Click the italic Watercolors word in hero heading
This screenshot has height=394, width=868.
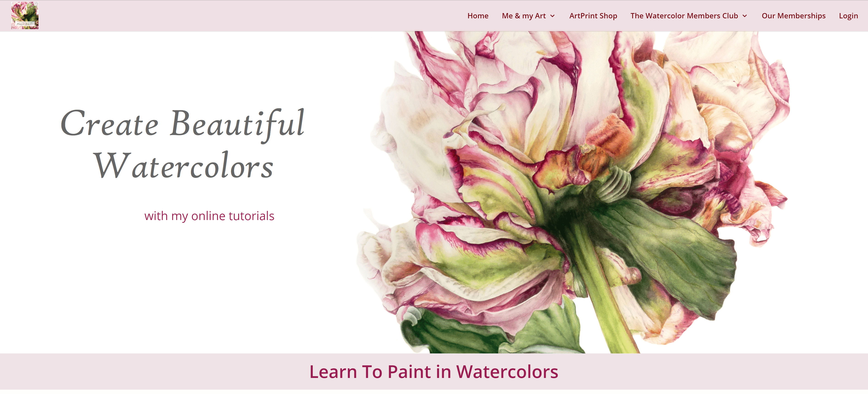tap(183, 165)
